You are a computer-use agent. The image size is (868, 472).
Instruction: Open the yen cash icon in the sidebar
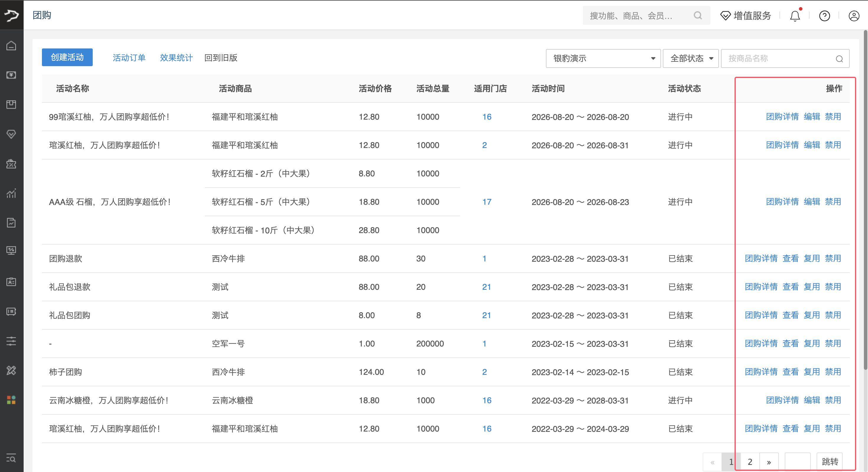[11, 75]
